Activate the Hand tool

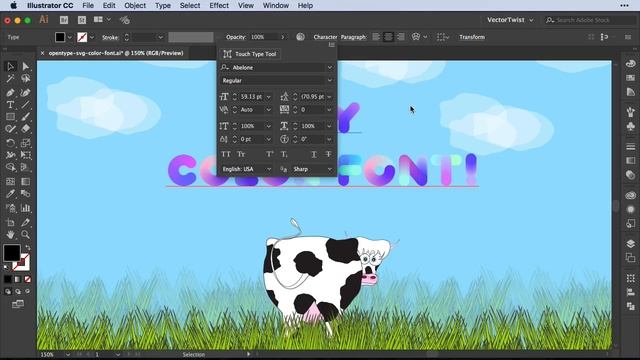tap(11, 235)
